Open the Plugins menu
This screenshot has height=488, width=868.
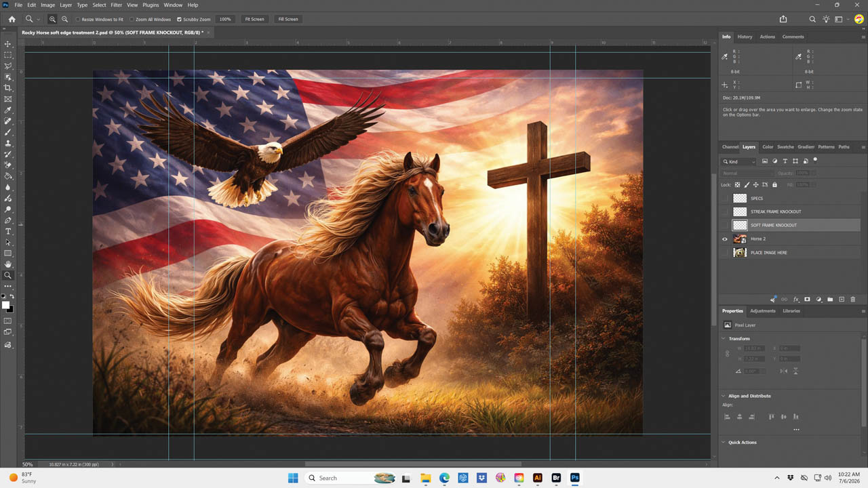[x=151, y=5]
